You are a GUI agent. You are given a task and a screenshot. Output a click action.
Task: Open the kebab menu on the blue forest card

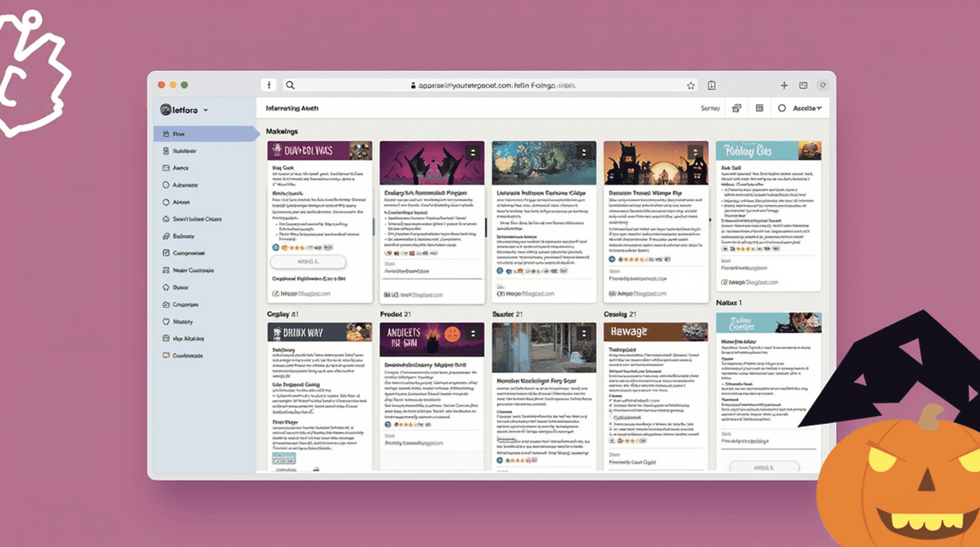(584, 152)
